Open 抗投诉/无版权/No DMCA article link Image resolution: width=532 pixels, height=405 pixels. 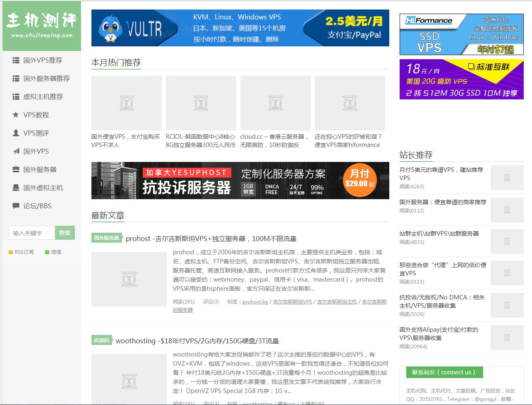tap(442, 301)
